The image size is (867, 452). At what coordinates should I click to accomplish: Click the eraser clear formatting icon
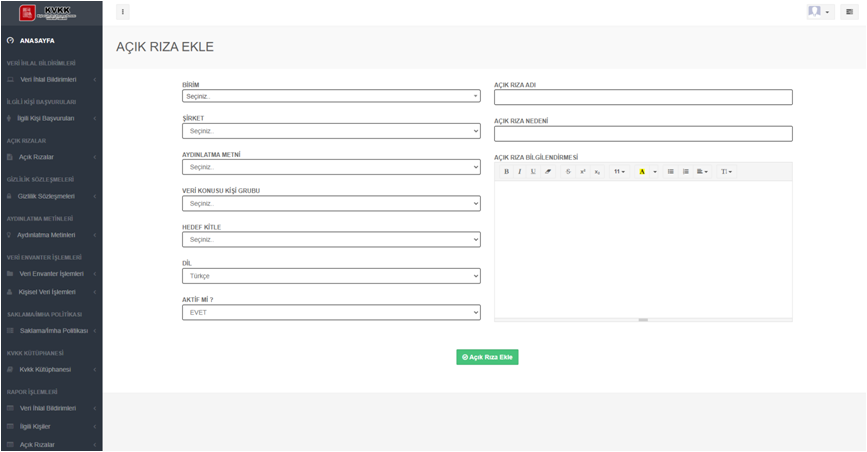(x=548, y=172)
